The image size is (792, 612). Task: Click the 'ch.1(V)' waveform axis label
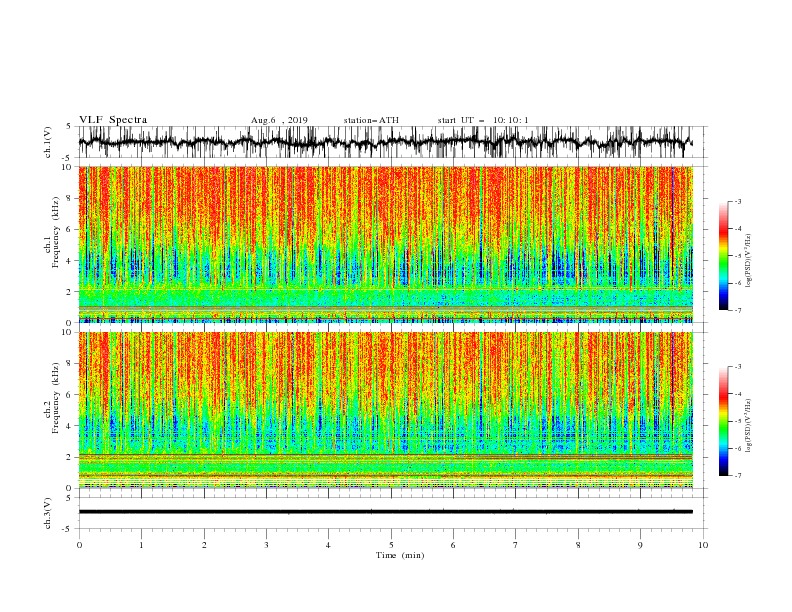pyautogui.click(x=48, y=142)
